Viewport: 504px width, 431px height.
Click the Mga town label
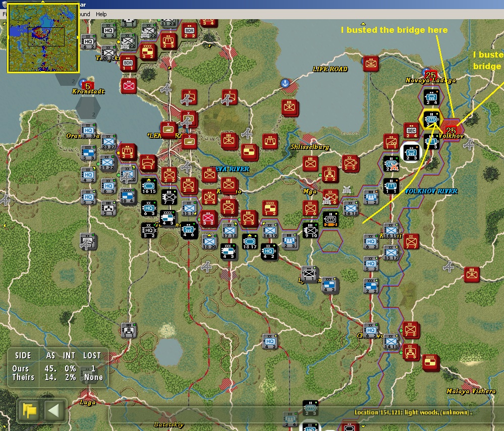(310, 191)
